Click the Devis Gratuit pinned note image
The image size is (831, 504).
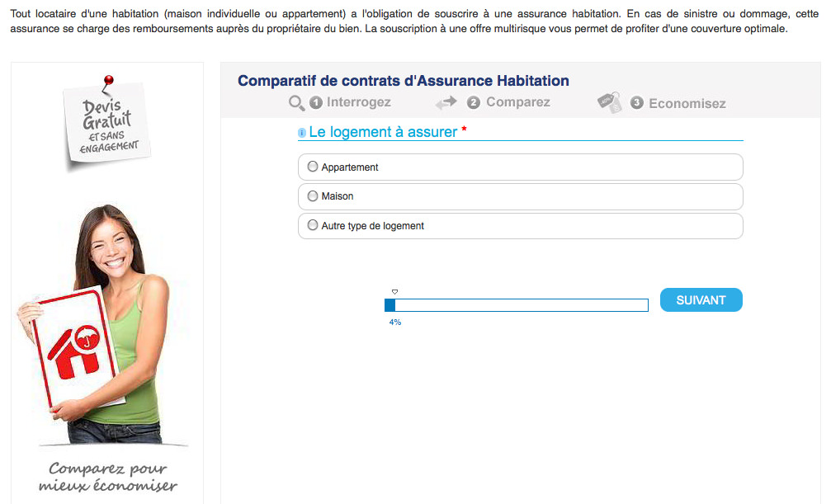(x=107, y=124)
